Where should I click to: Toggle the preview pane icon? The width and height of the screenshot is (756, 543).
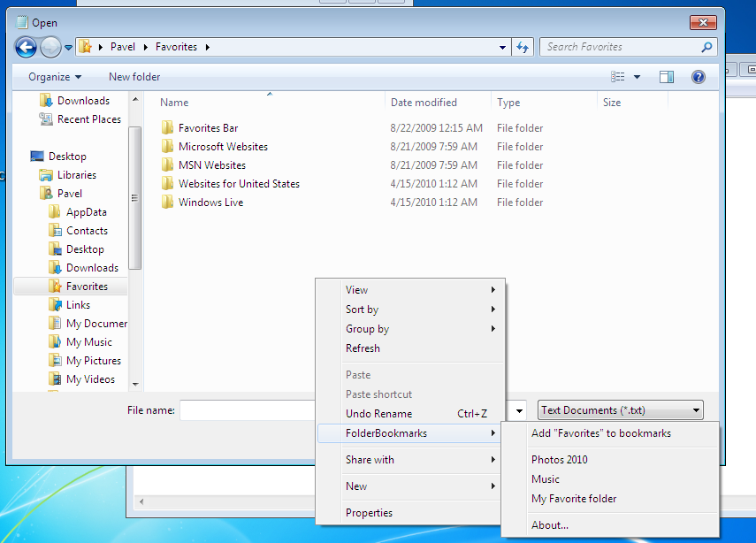(x=667, y=77)
